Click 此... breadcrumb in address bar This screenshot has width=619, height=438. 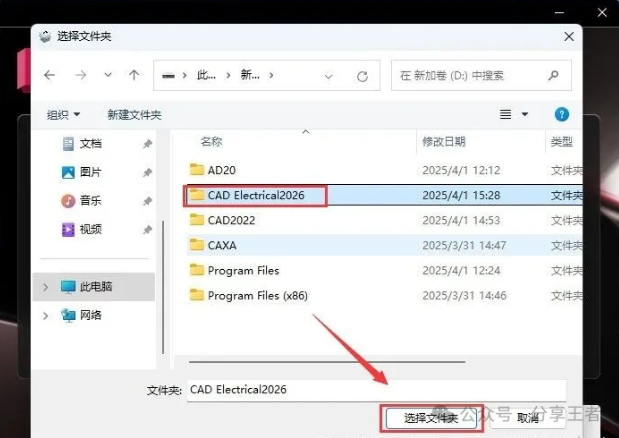point(206,75)
